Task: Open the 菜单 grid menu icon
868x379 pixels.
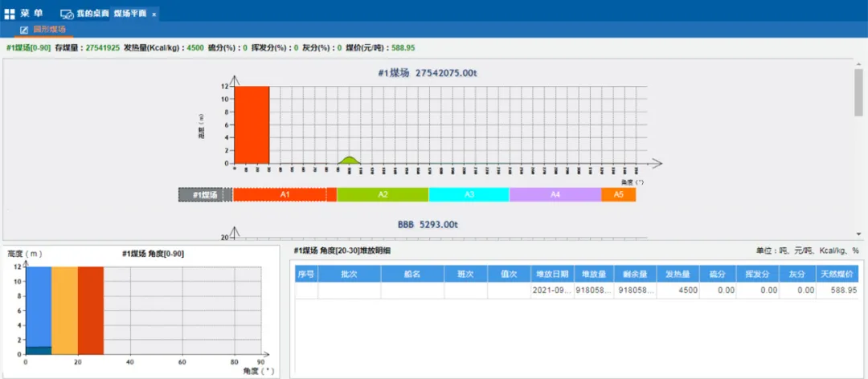Action: click(10, 14)
